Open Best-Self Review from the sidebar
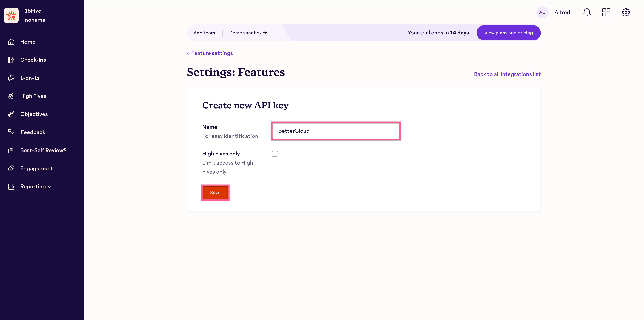 click(43, 150)
